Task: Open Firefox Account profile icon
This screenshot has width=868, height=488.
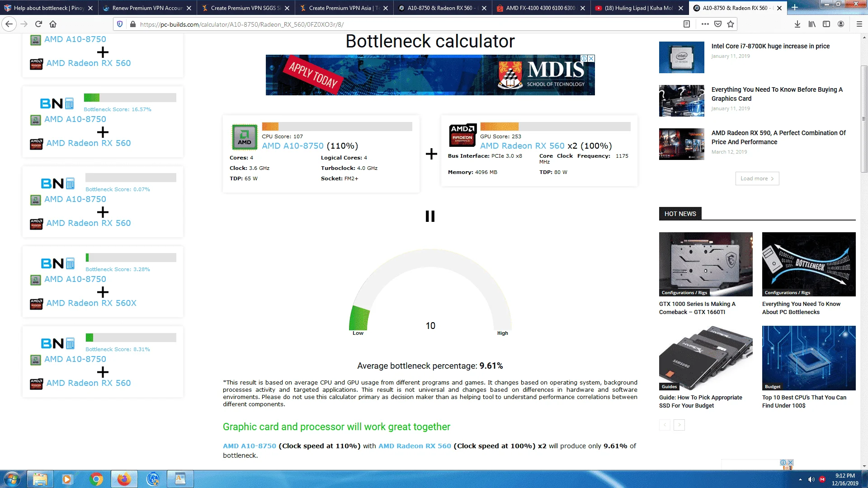Action: (x=841, y=24)
